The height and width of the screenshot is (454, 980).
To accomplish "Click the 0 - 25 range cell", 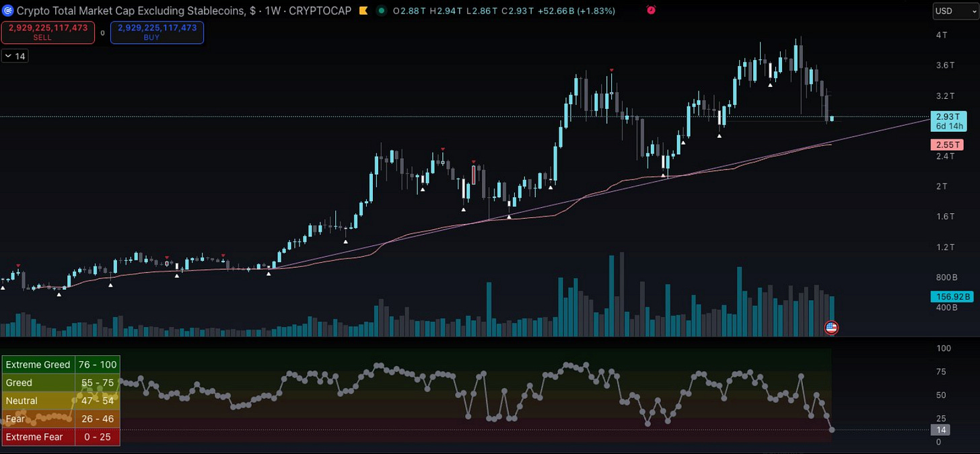I will coord(98,437).
